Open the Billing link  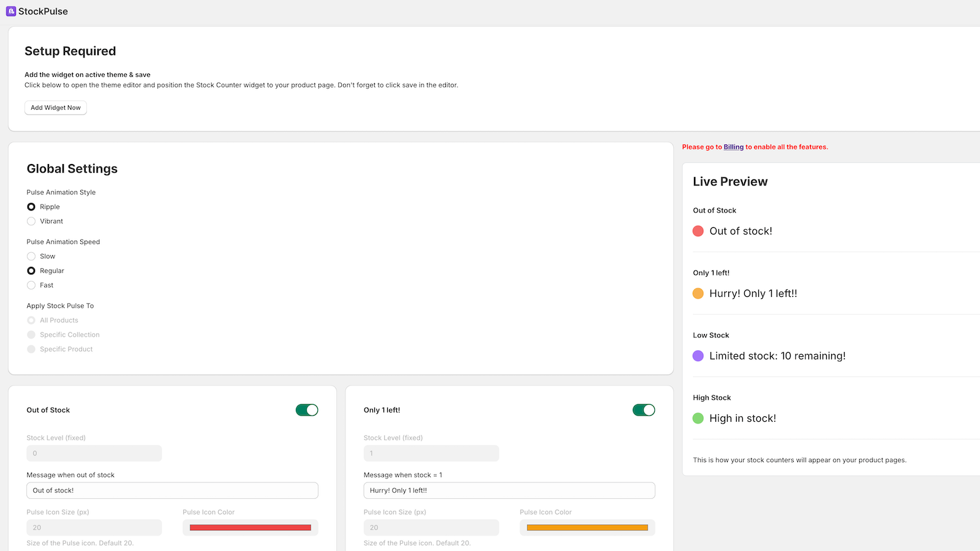point(733,147)
